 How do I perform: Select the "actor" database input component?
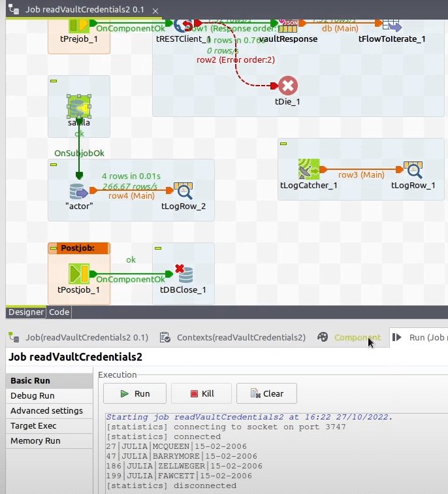(x=79, y=191)
